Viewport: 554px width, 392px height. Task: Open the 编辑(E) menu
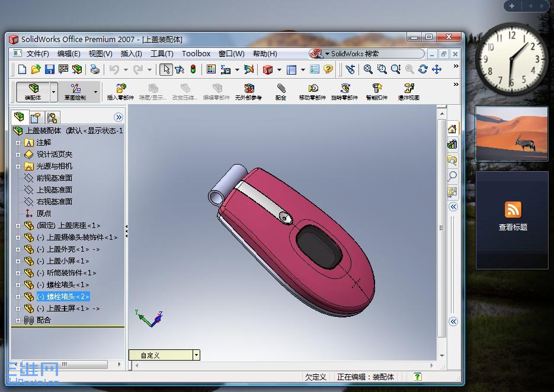tap(69, 54)
